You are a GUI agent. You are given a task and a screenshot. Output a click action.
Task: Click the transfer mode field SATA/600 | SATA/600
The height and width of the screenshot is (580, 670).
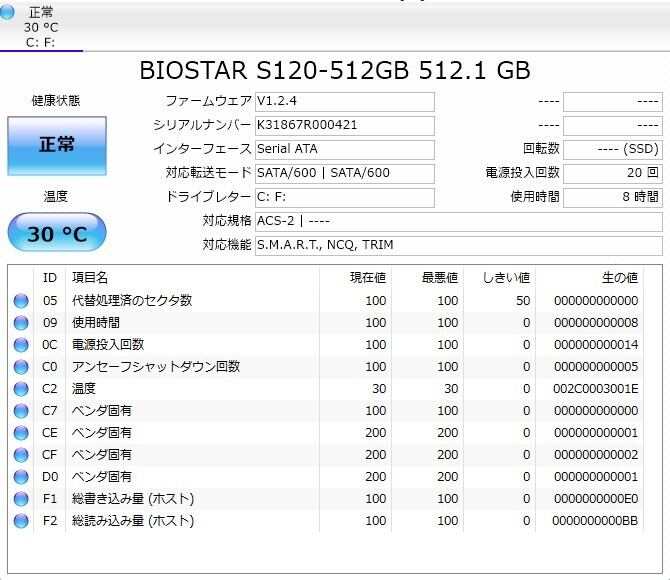pos(345,174)
